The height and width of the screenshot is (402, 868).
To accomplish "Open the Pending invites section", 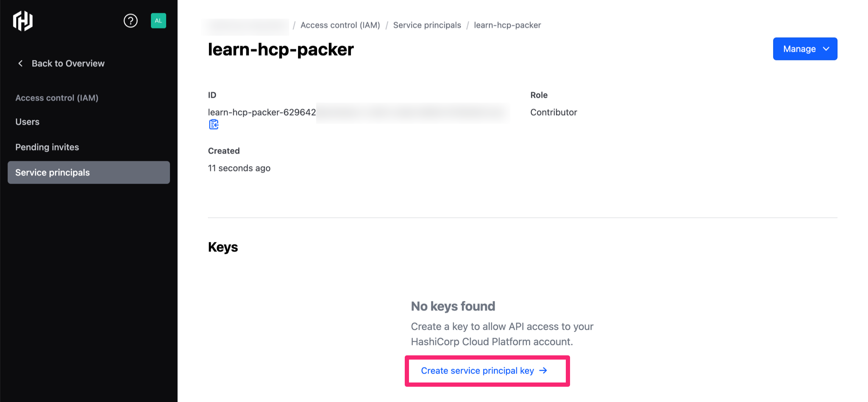I will [47, 147].
